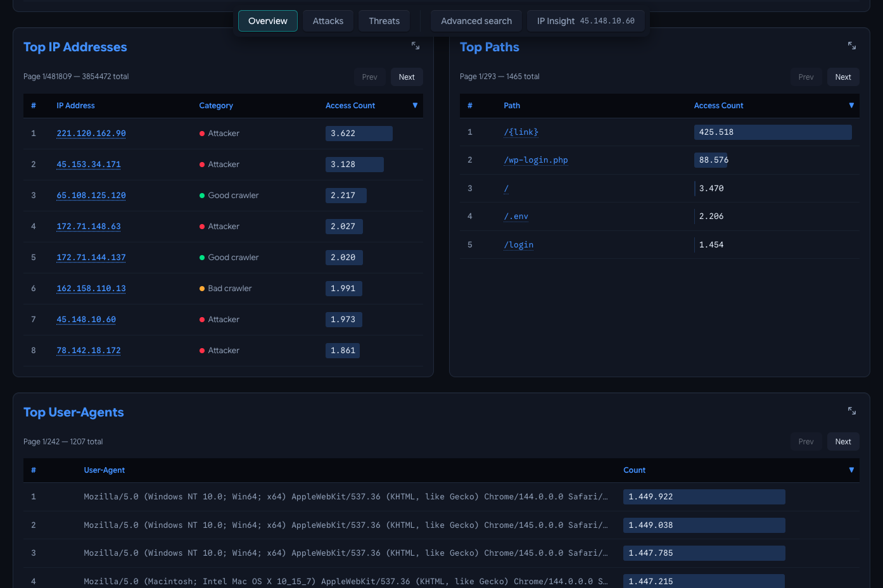Go to next page of Top IP Addresses
883x588 pixels.
407,77
